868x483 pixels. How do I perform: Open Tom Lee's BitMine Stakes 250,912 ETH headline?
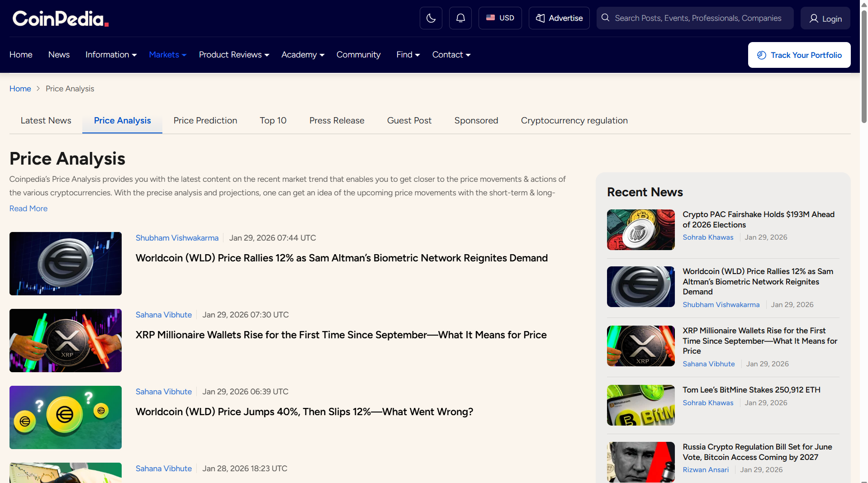click(751, 390)
